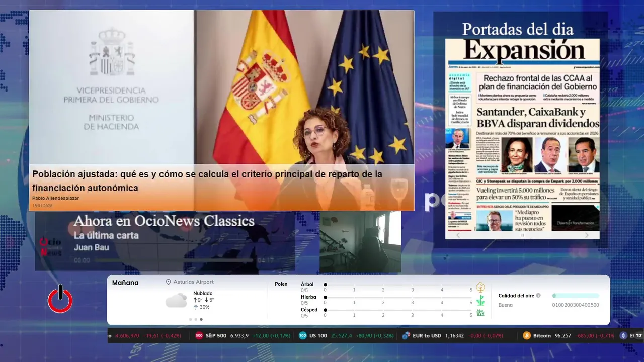This screenshot has width=644, height=362.
Task: Click the Ethereum icon at ticker end
Action: pyautogui.click(x=623, y=335)
